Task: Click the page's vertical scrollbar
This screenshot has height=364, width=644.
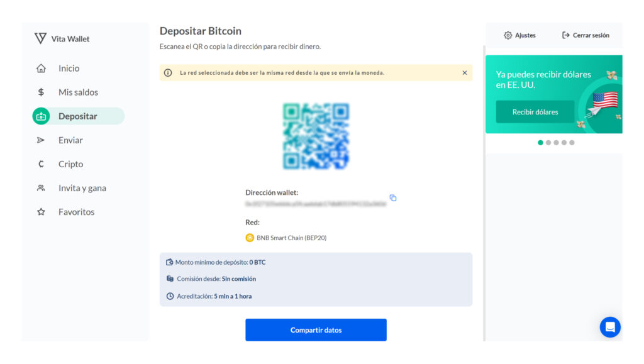Action: pyautogui.click(x=484, y=189)
